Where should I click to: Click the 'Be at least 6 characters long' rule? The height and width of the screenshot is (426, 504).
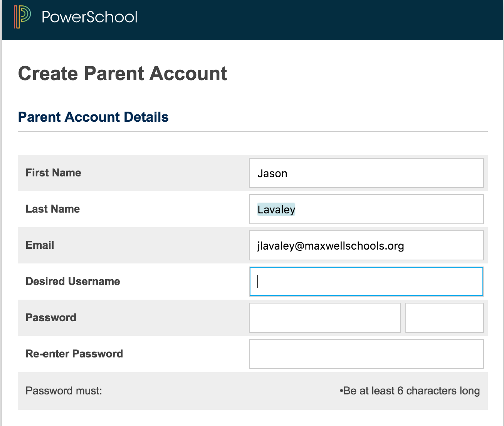[410, 391]
